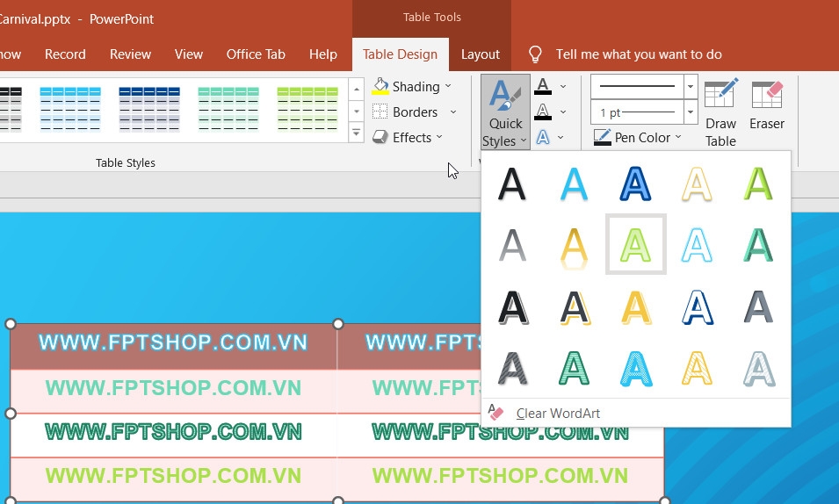The height and width of the screenshot is (504, 839).
Task: Apply the lime green table style thumbnail
Action: (307, 109)
